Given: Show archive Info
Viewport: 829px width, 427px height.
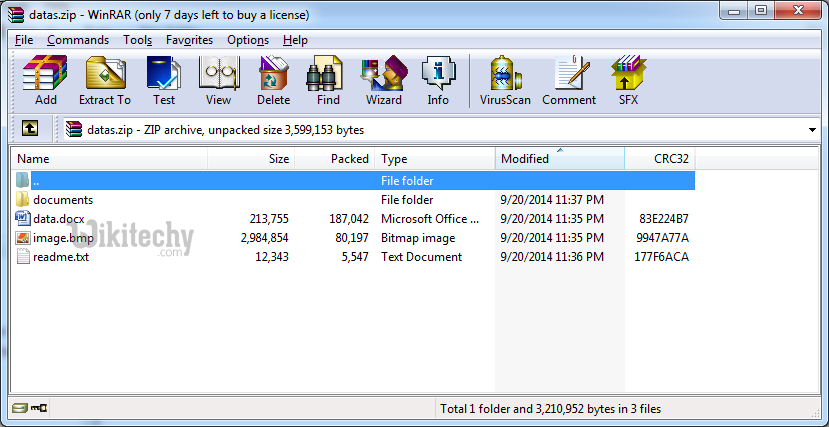Looking at the screenshot, I should 438,80.
